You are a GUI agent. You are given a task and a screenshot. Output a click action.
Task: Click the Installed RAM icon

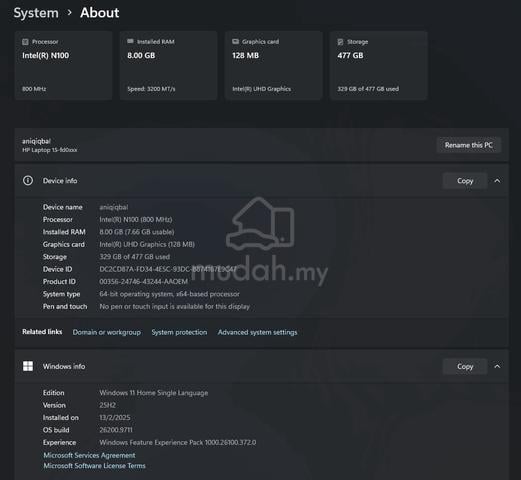(x=130, y=41)
